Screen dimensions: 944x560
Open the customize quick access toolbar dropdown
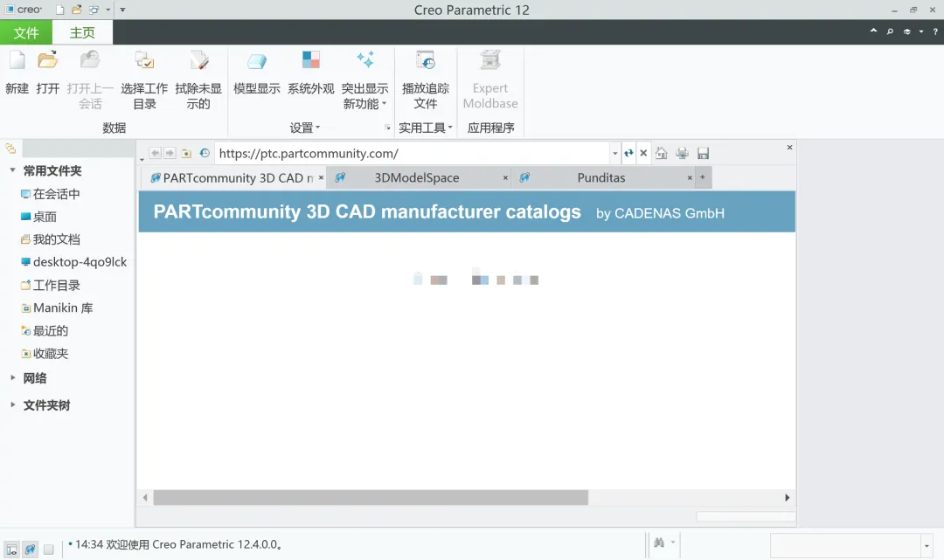[x=122, y=10]
